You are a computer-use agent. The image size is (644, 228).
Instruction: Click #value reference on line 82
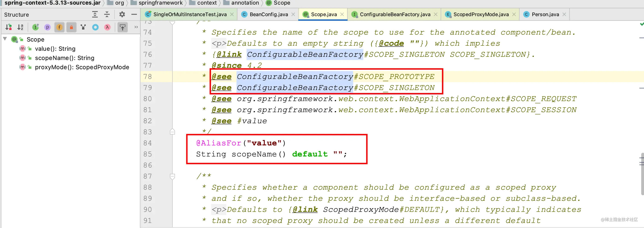pyautogui.click(x=252, y=121)
